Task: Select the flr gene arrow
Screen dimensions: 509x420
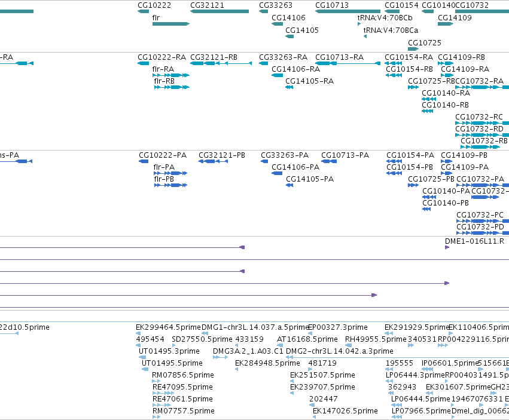Action: 171,24
